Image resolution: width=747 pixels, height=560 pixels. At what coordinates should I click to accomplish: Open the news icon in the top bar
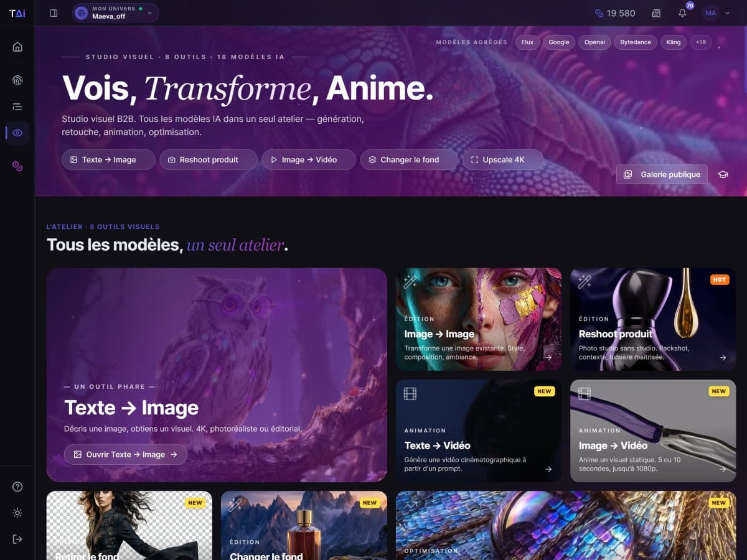click(x=656, y=13)
